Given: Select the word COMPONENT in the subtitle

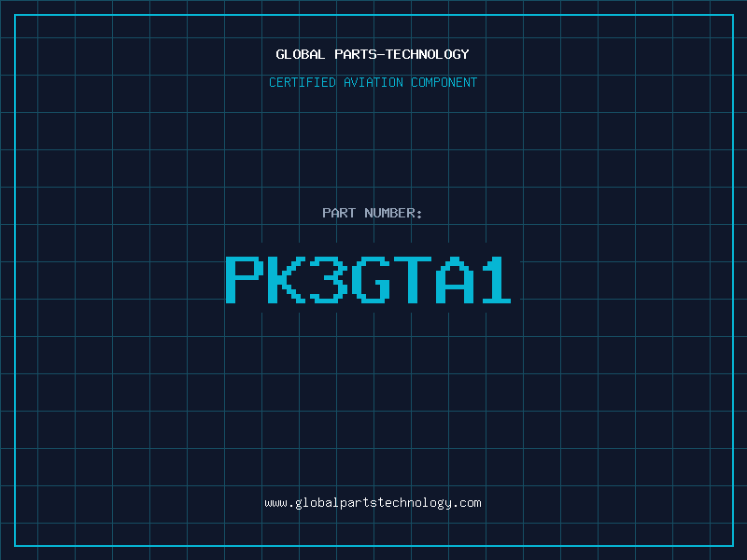Looking at the screenshot, I should (x=444, y=82).
